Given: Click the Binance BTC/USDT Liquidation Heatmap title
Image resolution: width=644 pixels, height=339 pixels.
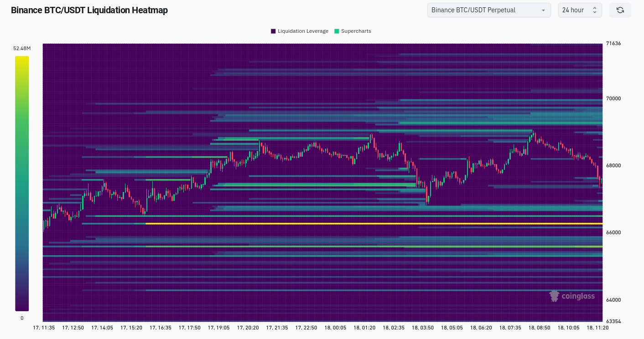Looking at the screenshot, I should point(89,10).
